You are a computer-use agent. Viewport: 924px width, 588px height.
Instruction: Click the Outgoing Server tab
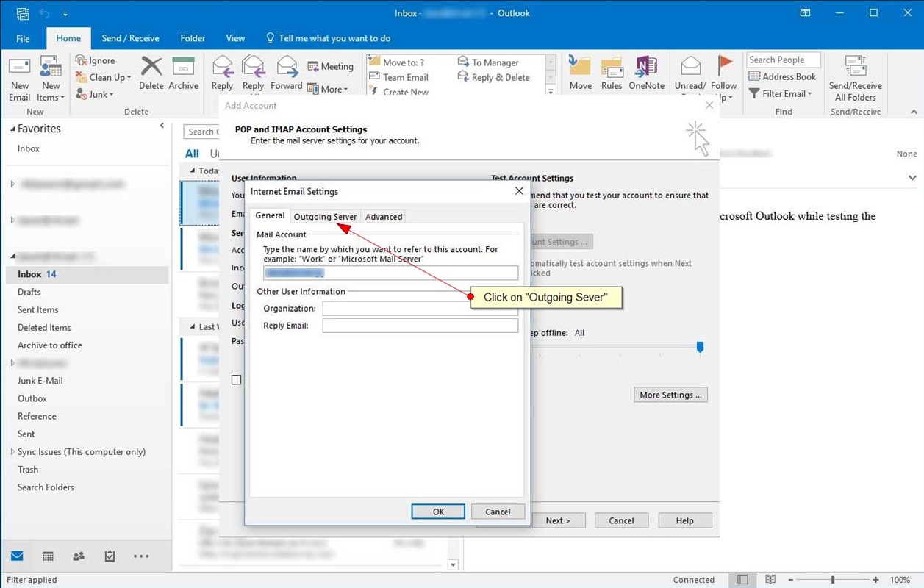coord(325,216)
